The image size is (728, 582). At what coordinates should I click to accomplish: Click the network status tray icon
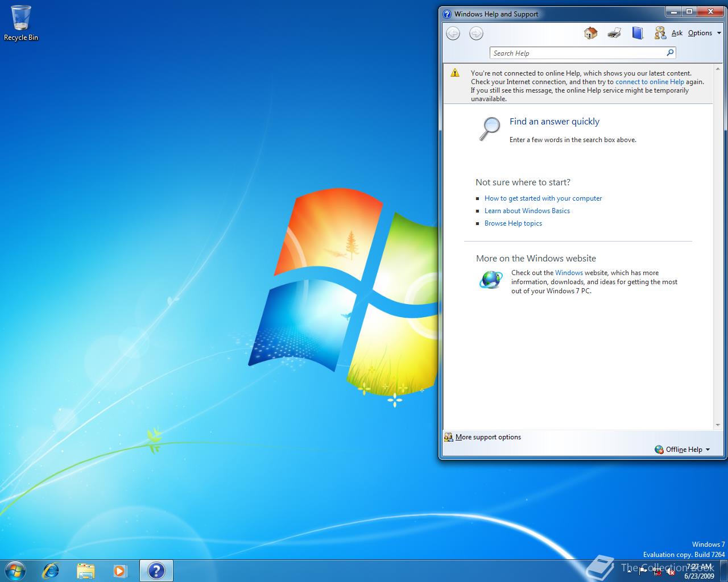[657, 571]
